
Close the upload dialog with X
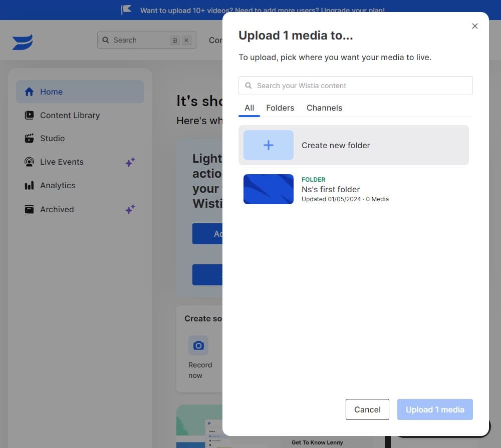click(475, 26)
